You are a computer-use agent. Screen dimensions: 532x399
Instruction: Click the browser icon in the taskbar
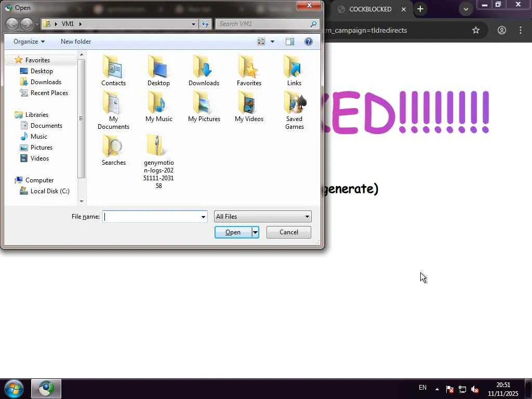(46, 389)
